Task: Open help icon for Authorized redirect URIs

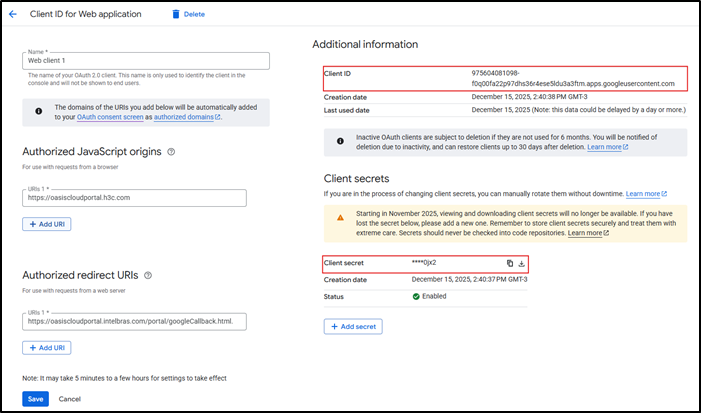Action: pos(148,275)
